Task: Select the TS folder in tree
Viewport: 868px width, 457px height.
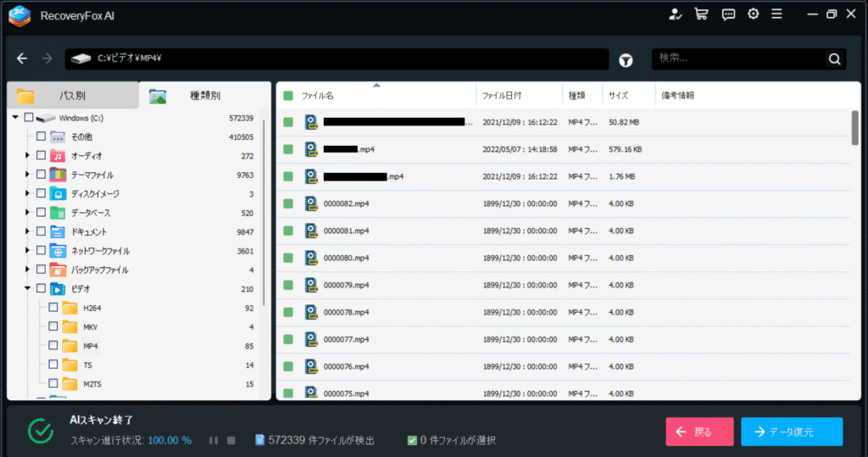Action: click(87, 365)
